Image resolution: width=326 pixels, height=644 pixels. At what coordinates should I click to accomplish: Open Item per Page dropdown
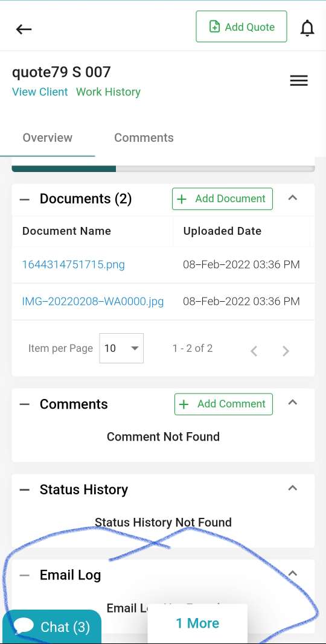click(x=121, y=348)
